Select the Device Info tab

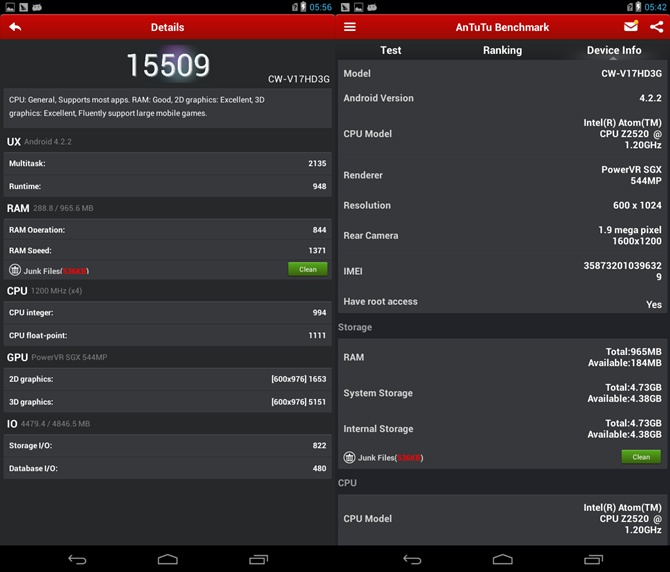click(x=614, y=50)
